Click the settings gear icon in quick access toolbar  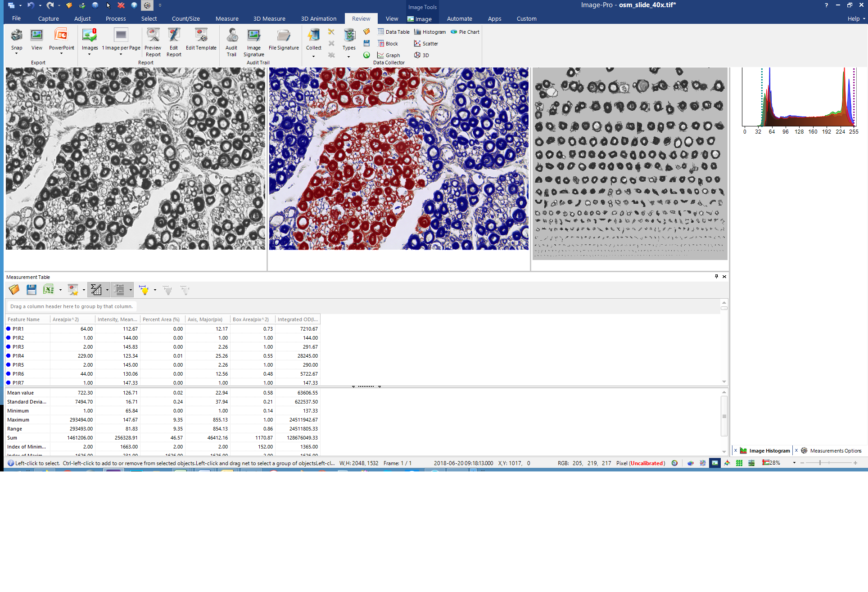coord(147,5)
